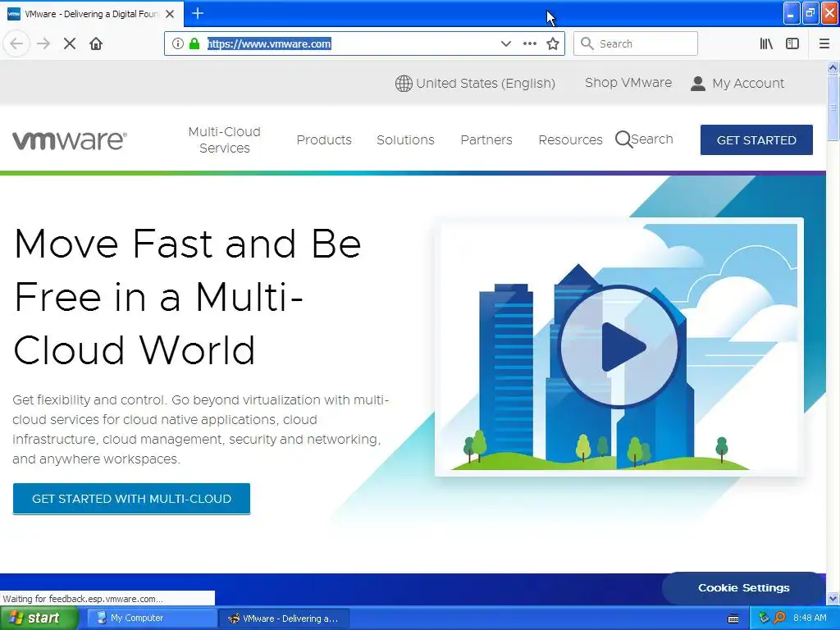The width and height of the screenshot is (840, 630).
Task: Click the browser forward arrow button
Action: (43, 43)
